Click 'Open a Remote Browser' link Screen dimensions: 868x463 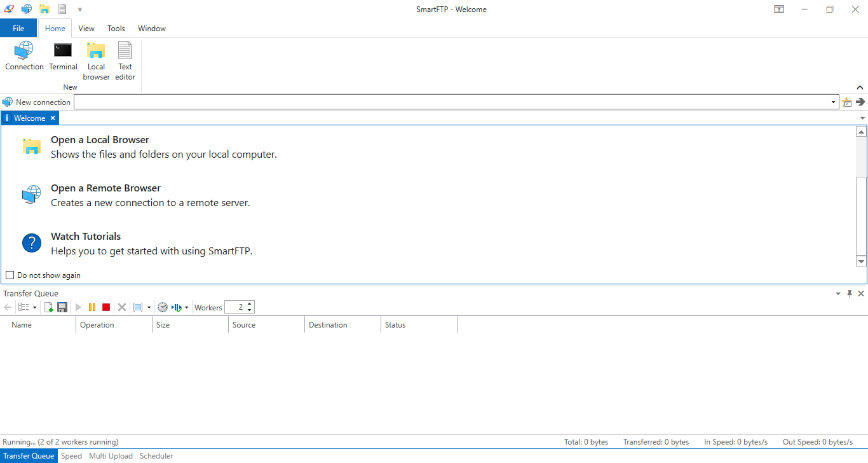pyautogui.click(x=105, y=188)
